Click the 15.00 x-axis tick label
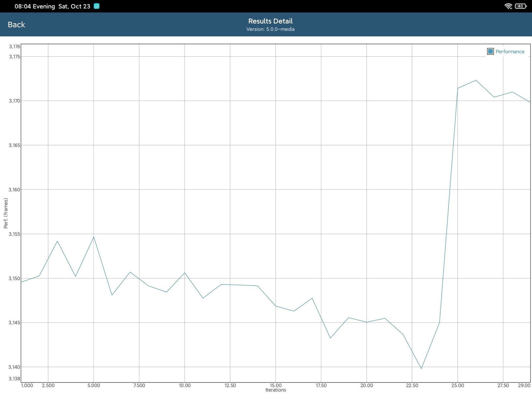 click(x=276, y=385)
